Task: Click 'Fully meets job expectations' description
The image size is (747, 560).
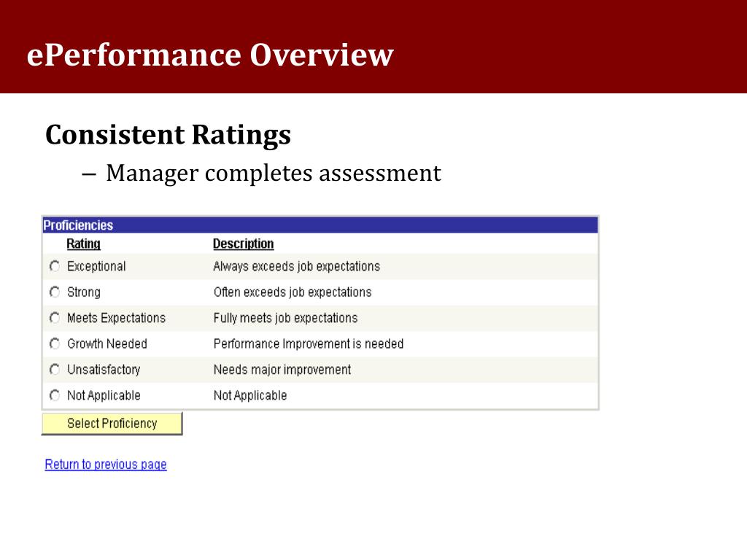Action: [285, 318]
